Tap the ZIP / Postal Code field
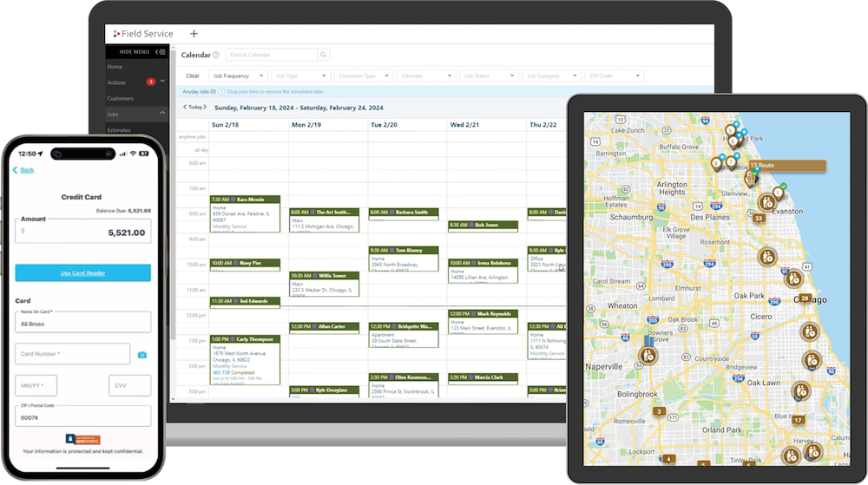Image resolution: width=868 pixels, height=485 pixels. [83, 416]
